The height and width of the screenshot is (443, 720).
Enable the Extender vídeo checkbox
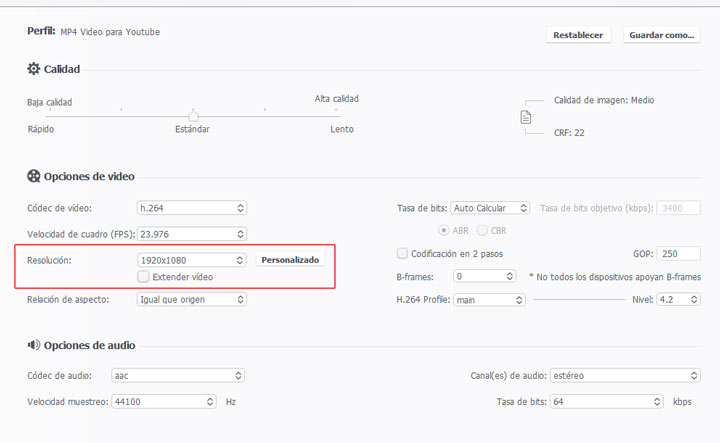click(x=145, y=276)
